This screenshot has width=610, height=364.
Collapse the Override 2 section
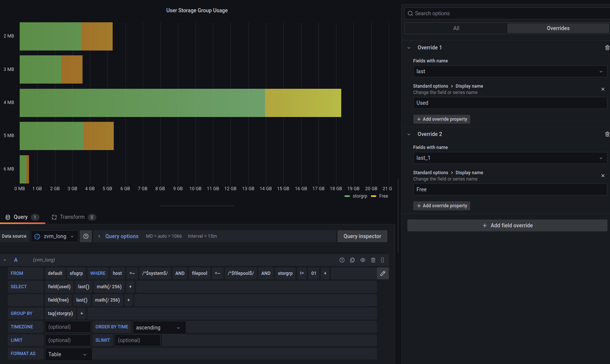coord(409,134)
